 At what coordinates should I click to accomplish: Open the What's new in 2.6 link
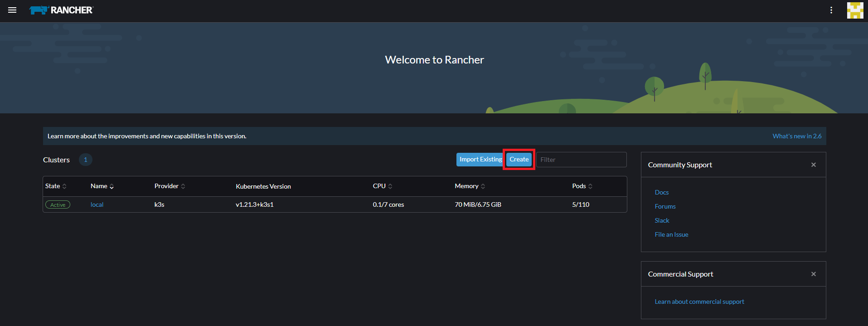[x=797, y=136]
